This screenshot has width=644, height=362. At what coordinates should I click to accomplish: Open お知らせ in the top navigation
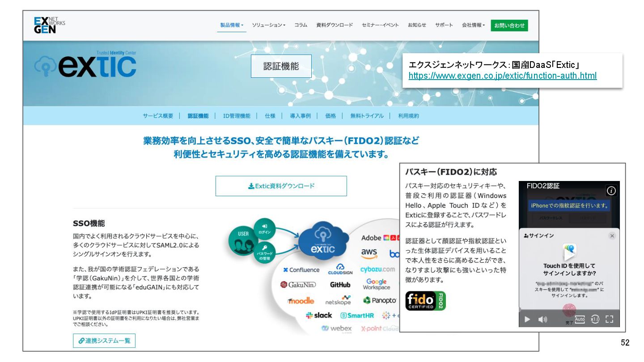(417, 25)
